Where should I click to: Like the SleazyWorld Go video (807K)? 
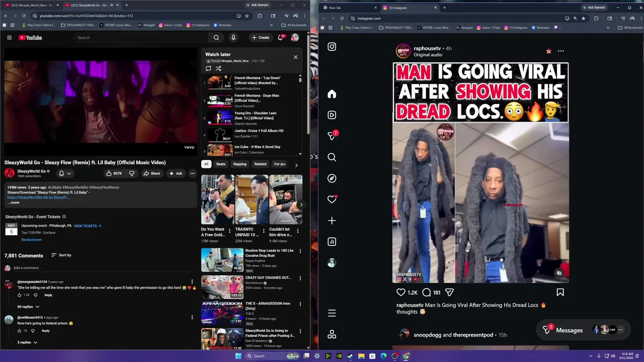pos(114,173)
